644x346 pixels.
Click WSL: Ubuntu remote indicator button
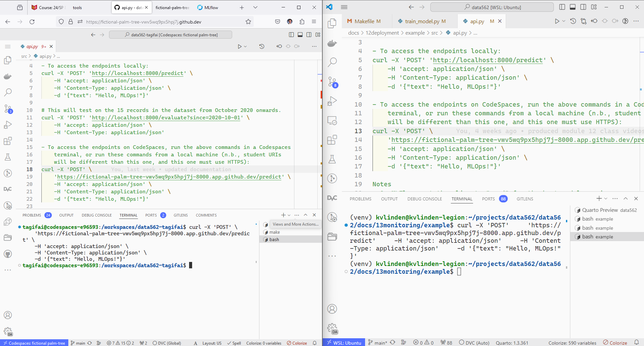(x=344, y=343)
